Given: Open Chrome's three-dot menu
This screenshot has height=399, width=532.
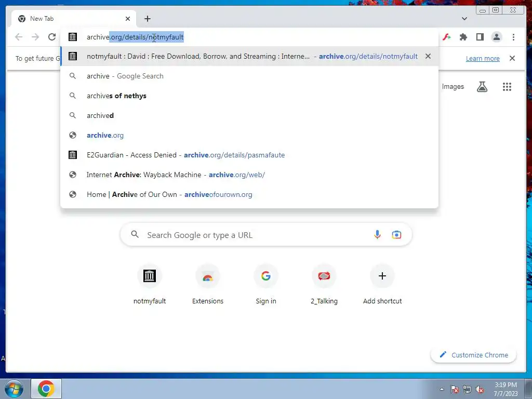Looking at the screenshot, I should [x=513, y=37].
